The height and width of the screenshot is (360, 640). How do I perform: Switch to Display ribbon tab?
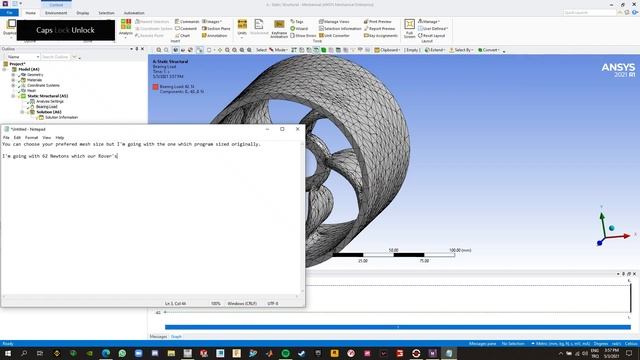82,13
